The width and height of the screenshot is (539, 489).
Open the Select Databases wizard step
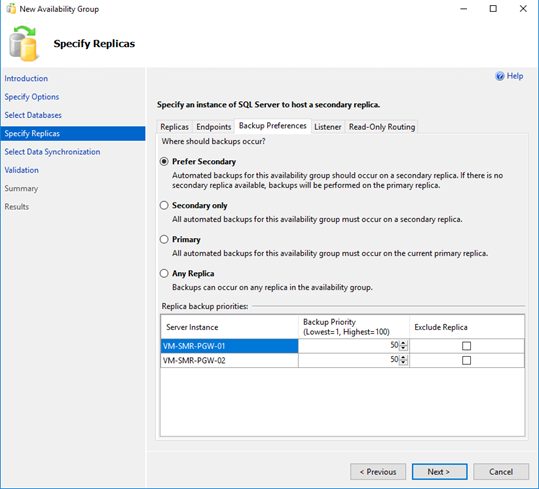33,115
